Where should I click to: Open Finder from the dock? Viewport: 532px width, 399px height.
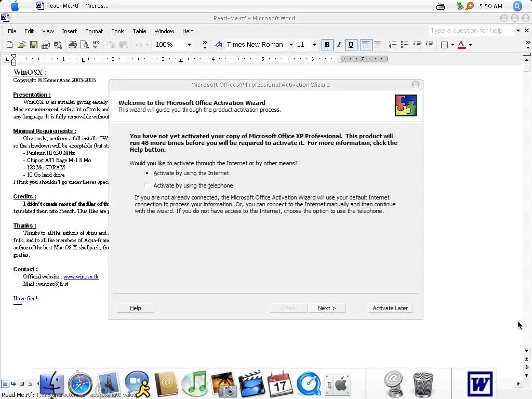pos(51,384)
